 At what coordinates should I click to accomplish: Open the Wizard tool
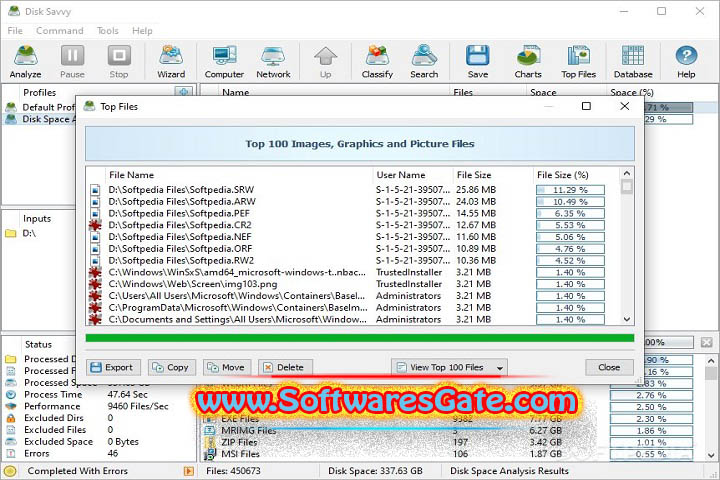tap(171, 62)
